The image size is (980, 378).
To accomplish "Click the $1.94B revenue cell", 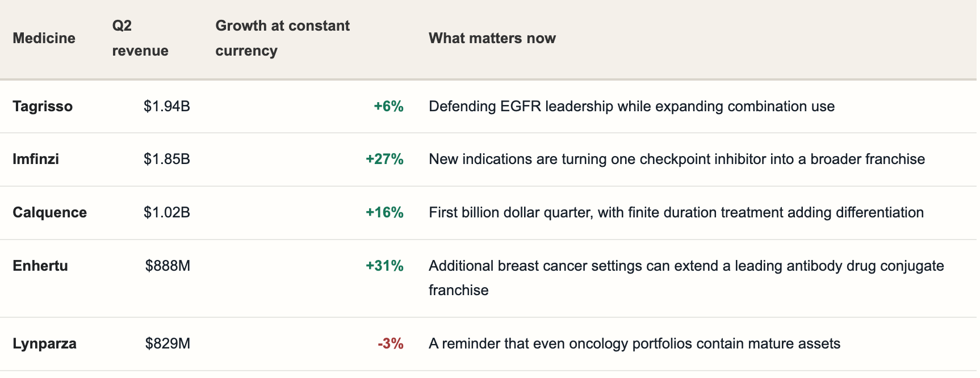I will point(167,107).
